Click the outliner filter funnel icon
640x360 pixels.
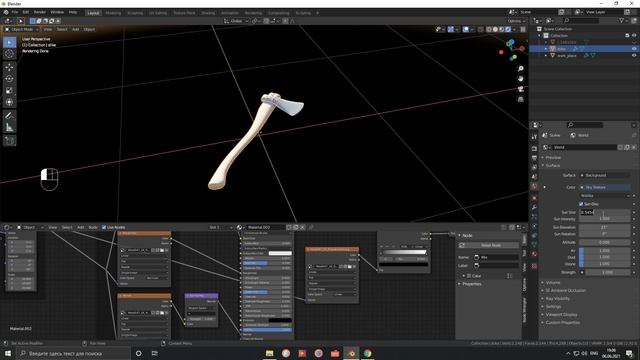[621, 20]
